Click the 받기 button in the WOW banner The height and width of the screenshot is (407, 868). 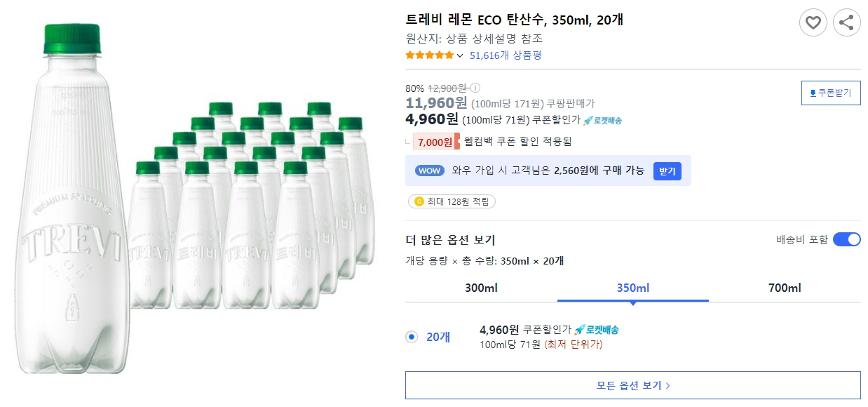click(x=667, y=171)
